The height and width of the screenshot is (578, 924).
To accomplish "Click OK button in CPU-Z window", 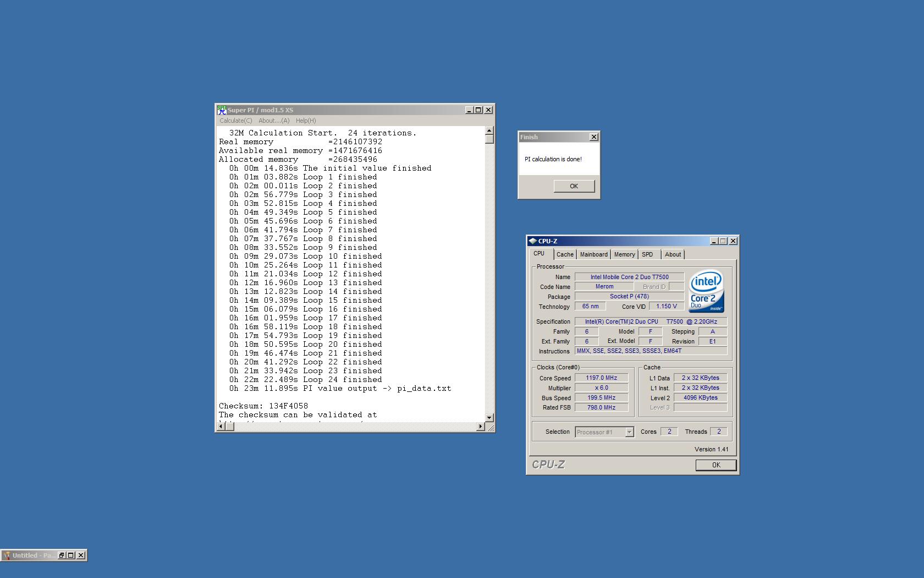I will (x=716, y=465).
